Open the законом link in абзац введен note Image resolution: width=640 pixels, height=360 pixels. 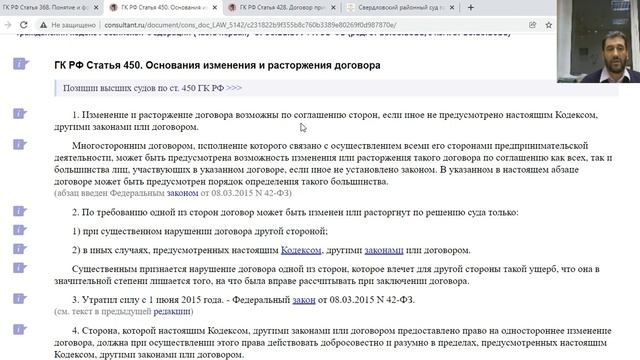tap(182, 193)
